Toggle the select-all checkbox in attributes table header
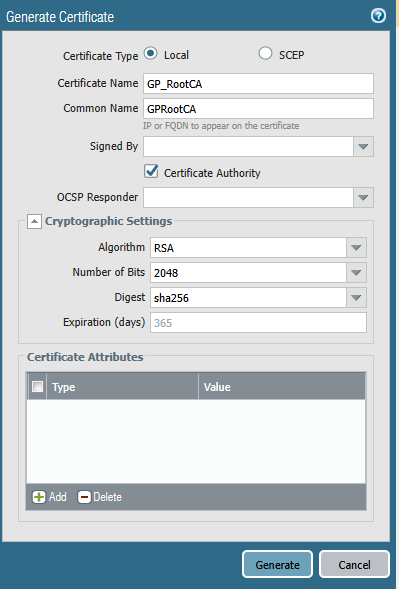The image size is (399, 589). (x=37, y=386)
